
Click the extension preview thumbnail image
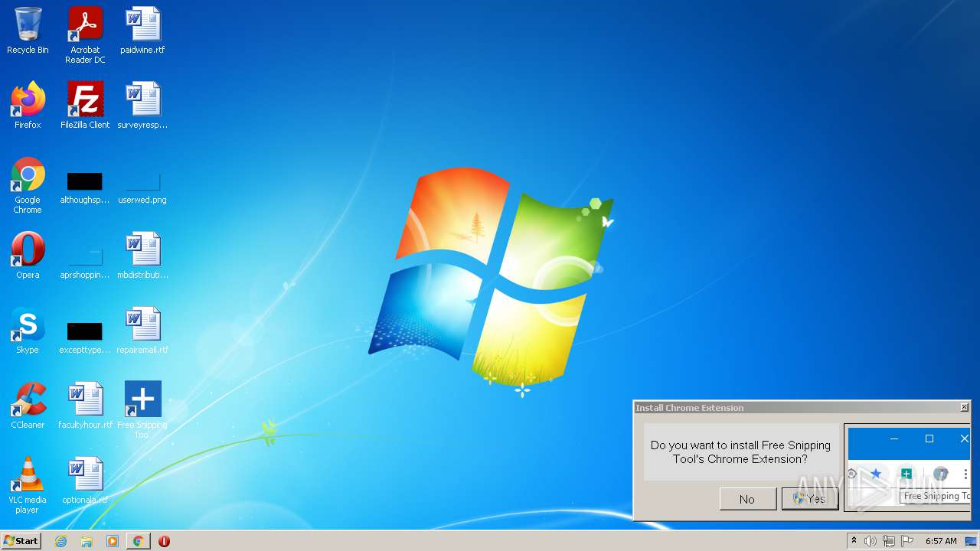(x=907, y=468)
